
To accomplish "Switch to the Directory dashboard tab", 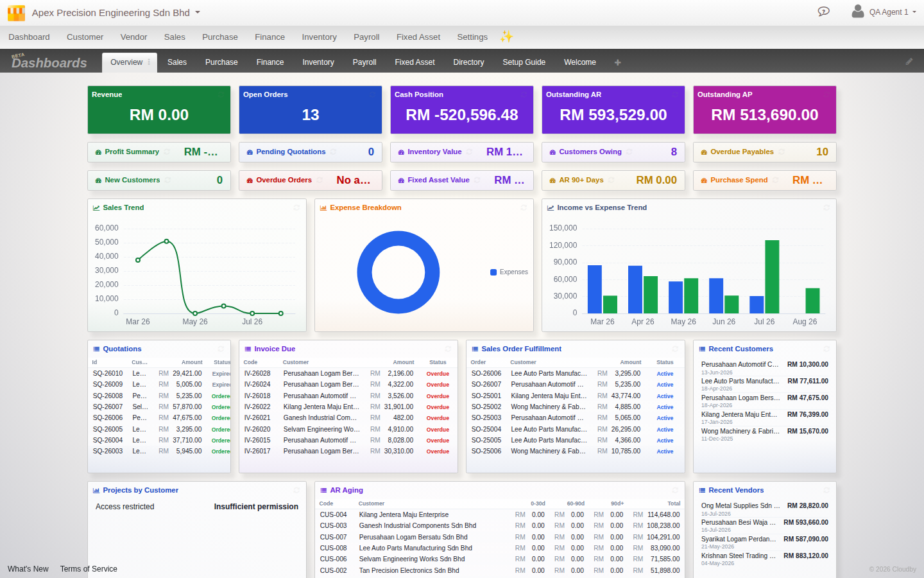I will (468, 62).
